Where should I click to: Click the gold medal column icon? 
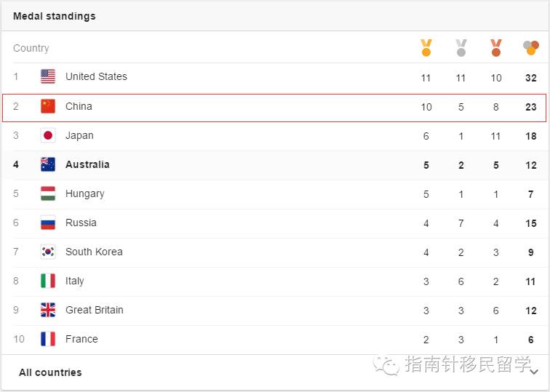426,48
